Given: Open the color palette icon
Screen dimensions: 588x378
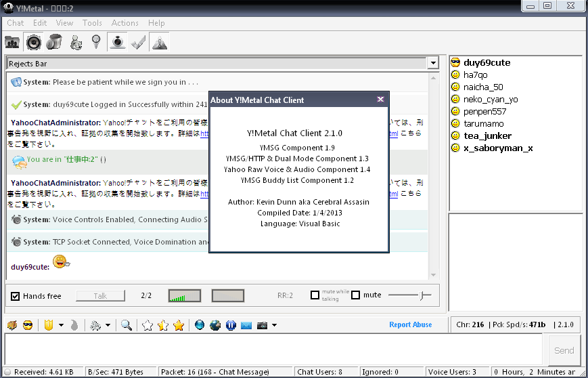Looking at the screenshot, I should tap(12, 325).
